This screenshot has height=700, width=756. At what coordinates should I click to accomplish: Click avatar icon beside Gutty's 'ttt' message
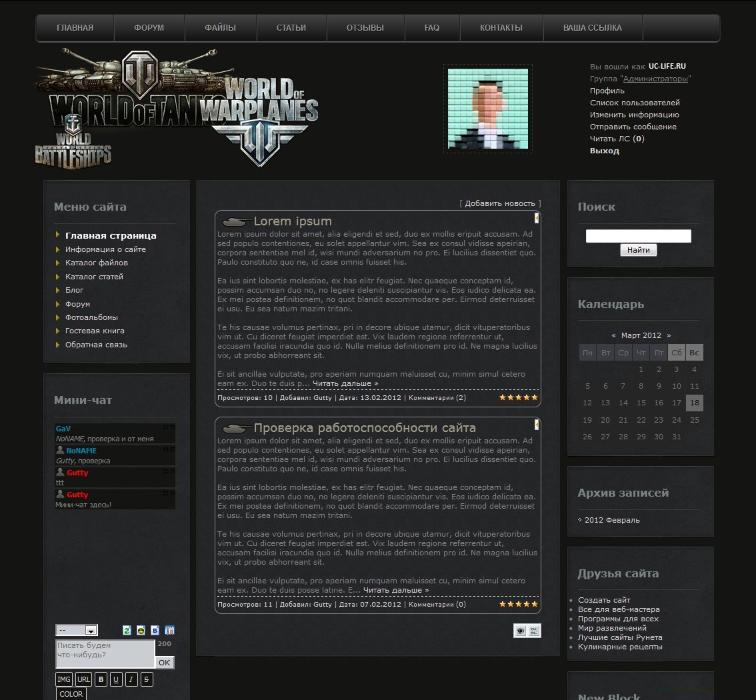pyautogui.click(x=60, y=472)
